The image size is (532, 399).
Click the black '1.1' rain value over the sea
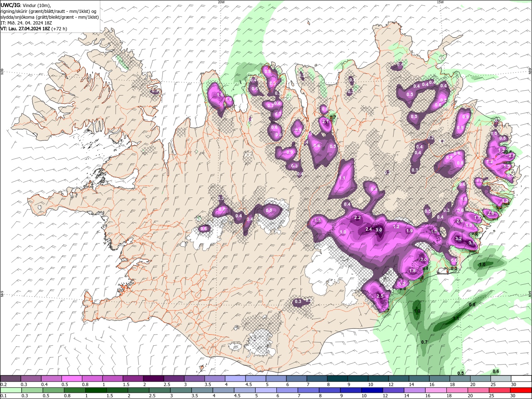[456, 318]
